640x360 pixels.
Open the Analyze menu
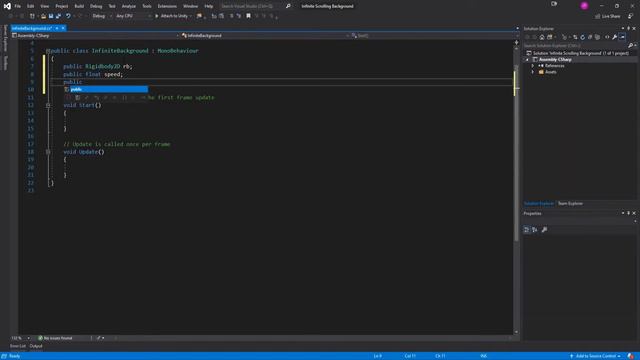coord(129,6)
